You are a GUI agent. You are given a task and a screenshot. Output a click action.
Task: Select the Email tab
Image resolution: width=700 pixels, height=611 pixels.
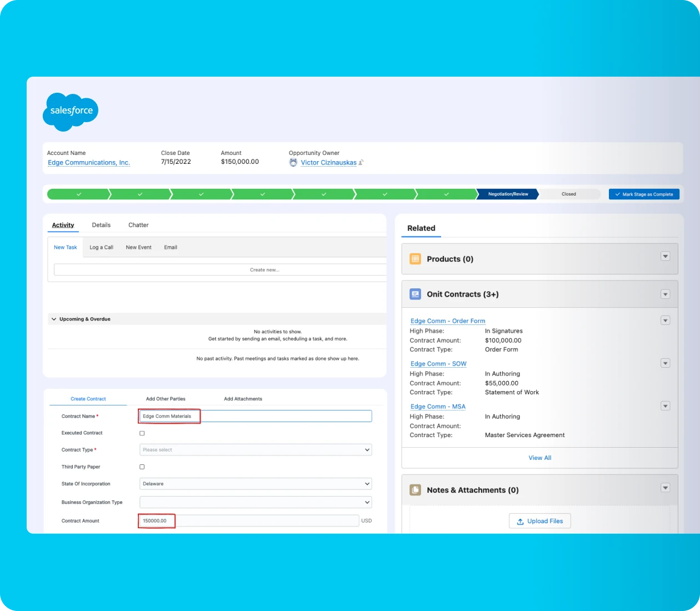[171, 248]
